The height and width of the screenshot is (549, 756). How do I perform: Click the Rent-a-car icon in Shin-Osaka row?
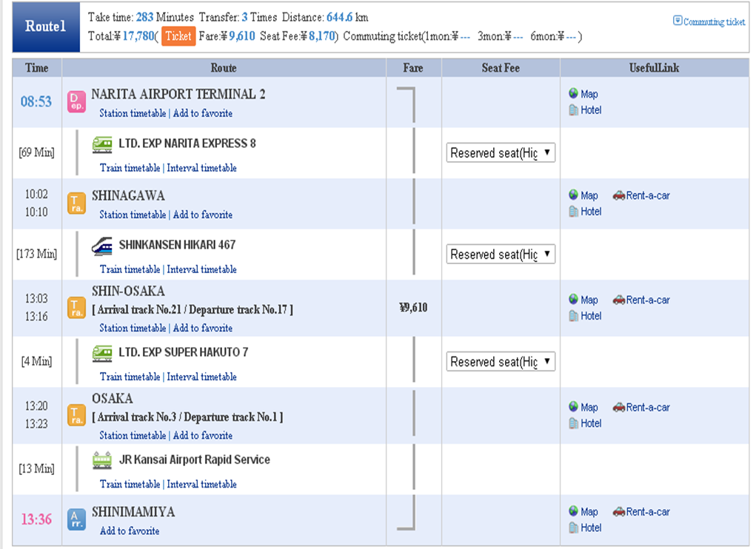pyautogui.click(x=619, y=300)
